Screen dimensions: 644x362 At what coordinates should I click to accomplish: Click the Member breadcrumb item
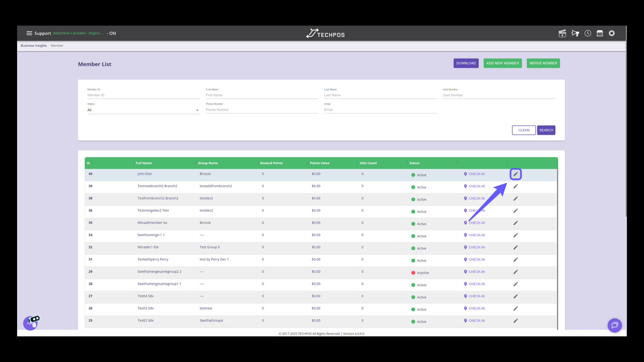point(57,46)
